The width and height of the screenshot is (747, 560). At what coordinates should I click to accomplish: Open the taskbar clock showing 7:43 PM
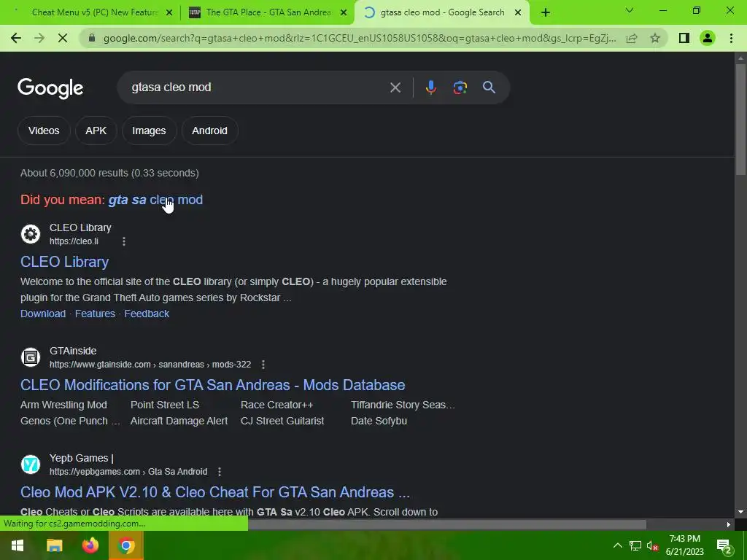(684, 545)
